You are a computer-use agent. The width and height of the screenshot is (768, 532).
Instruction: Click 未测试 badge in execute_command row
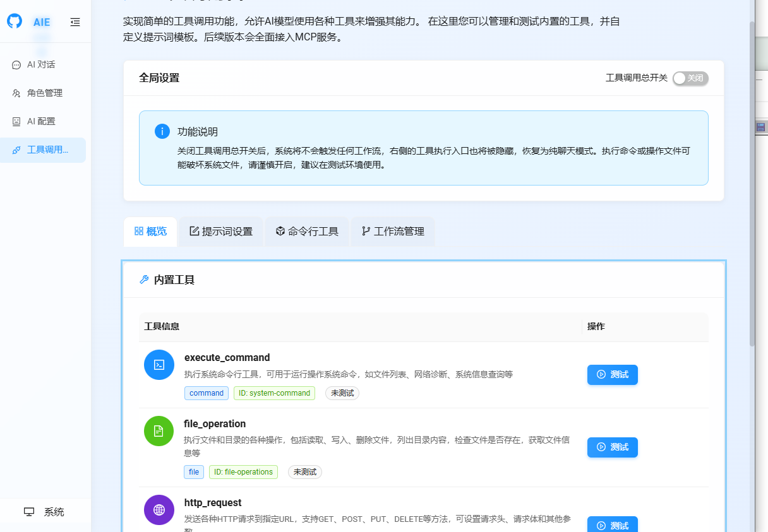(342, 393)
